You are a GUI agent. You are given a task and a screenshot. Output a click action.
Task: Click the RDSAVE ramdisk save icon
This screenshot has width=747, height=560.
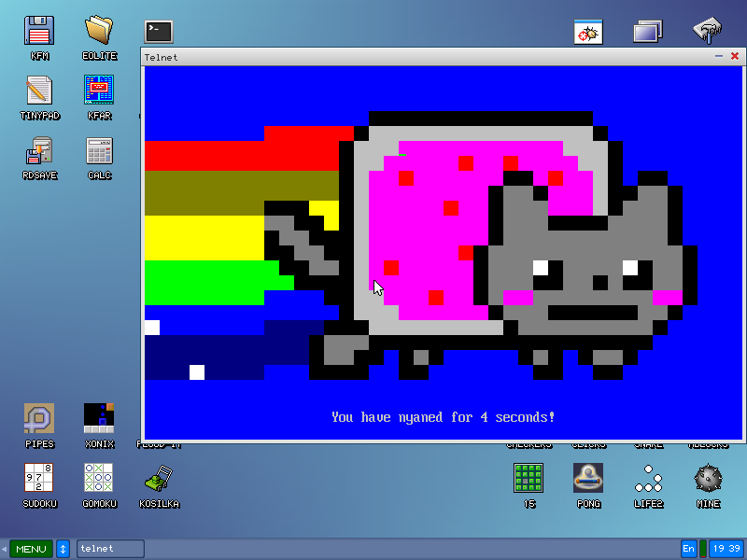[39, 149]
